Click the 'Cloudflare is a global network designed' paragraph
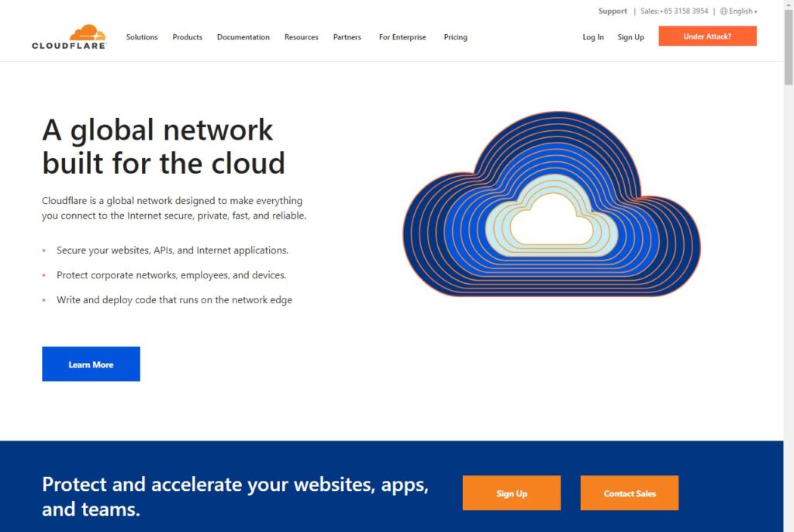 pyautogui.click(x=174, y=209)
